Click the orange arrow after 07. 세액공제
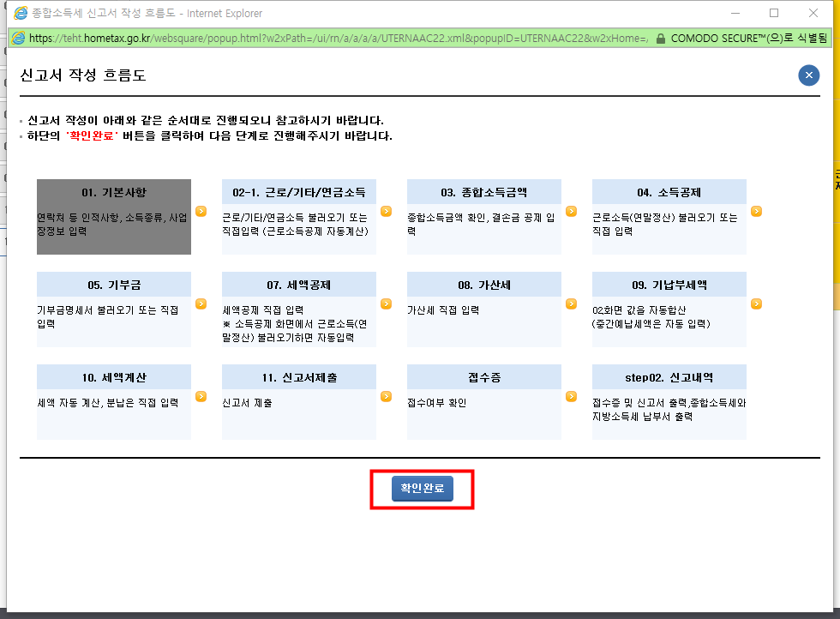This screenshot has width=840, height=619. (x=387, y=303)
